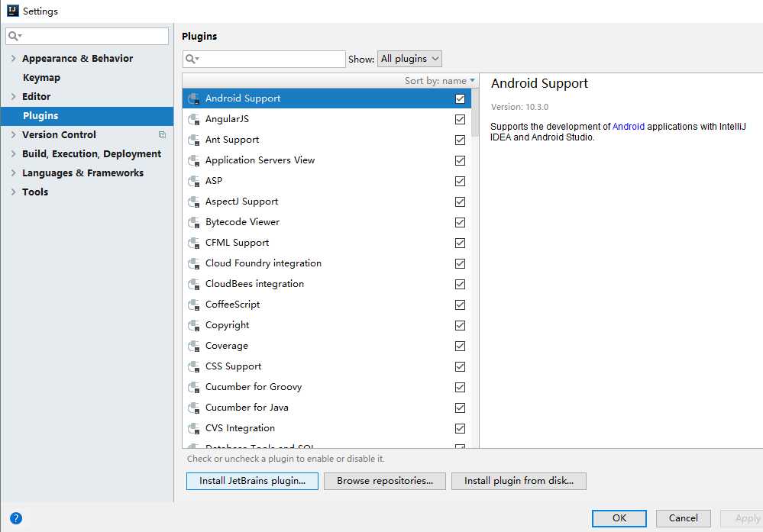Select the Copyright plugin row
Screen dimensions: 763x532
[x=327, y=325]
